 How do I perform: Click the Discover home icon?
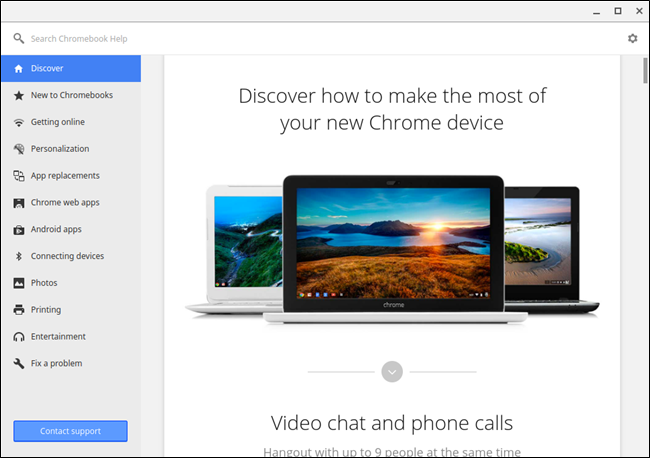(19, 69)
